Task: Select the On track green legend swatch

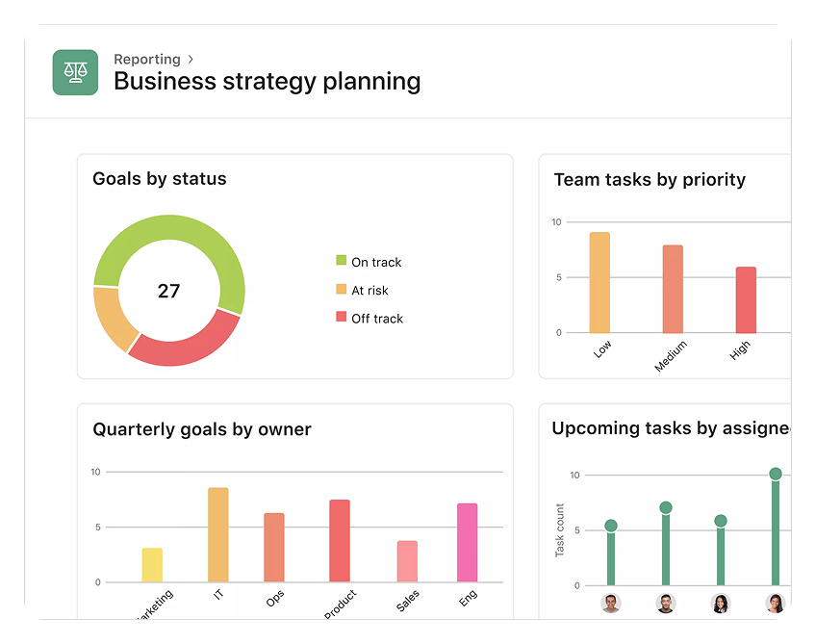Action: point(341,261)
